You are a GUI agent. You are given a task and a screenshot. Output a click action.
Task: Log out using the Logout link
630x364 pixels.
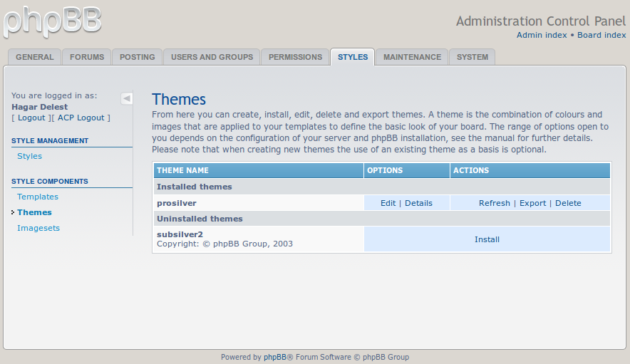[31, 118]
